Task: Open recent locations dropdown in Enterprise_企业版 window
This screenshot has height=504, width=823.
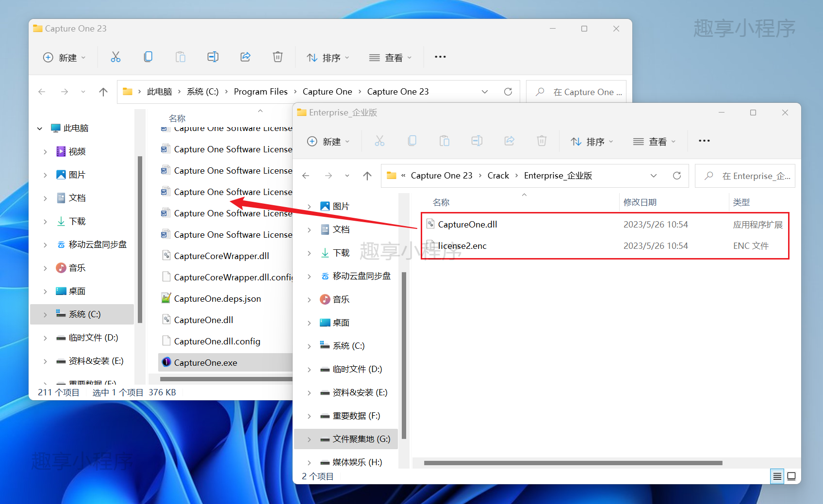Action: click(x=347, y=176)
